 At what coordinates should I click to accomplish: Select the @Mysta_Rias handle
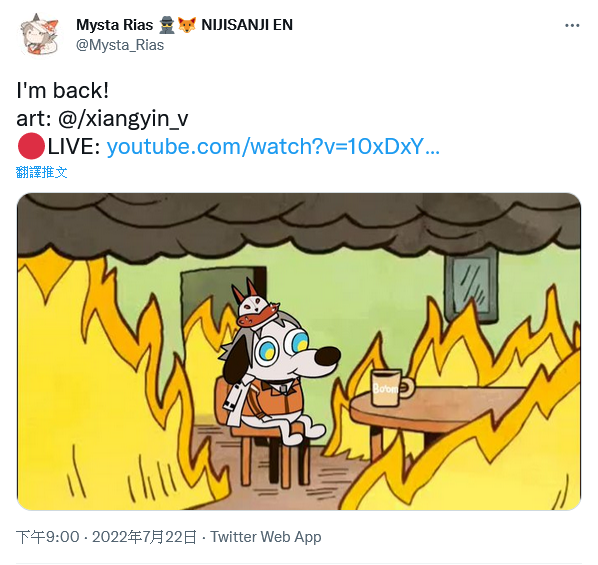click(x=120, y=45)
